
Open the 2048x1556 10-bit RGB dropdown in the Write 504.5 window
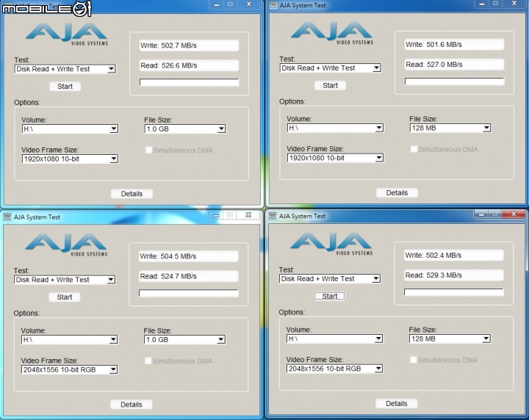(69, 369)
